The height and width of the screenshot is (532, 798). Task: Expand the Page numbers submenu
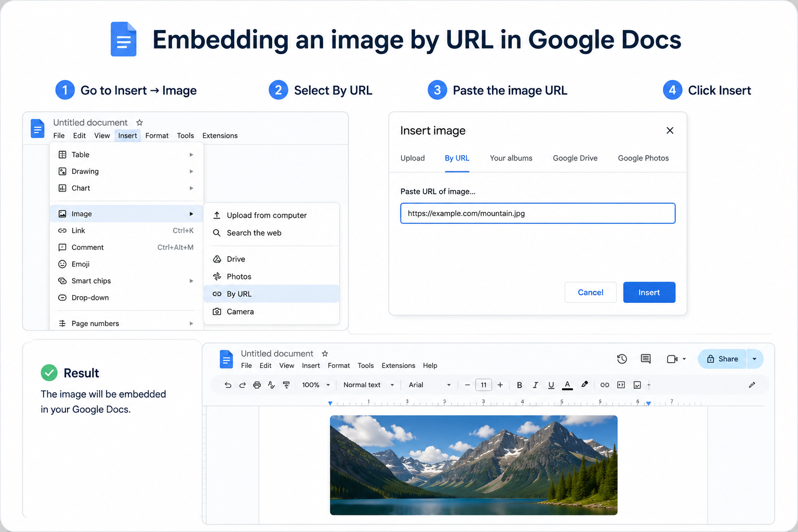pyautogui.click(x=126, y=323)
